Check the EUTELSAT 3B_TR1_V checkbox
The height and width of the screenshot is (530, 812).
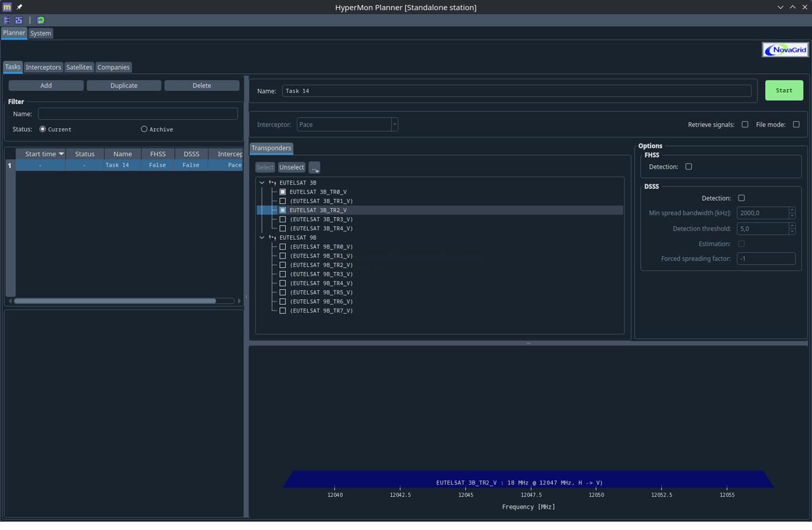click(x=283, y=201)
